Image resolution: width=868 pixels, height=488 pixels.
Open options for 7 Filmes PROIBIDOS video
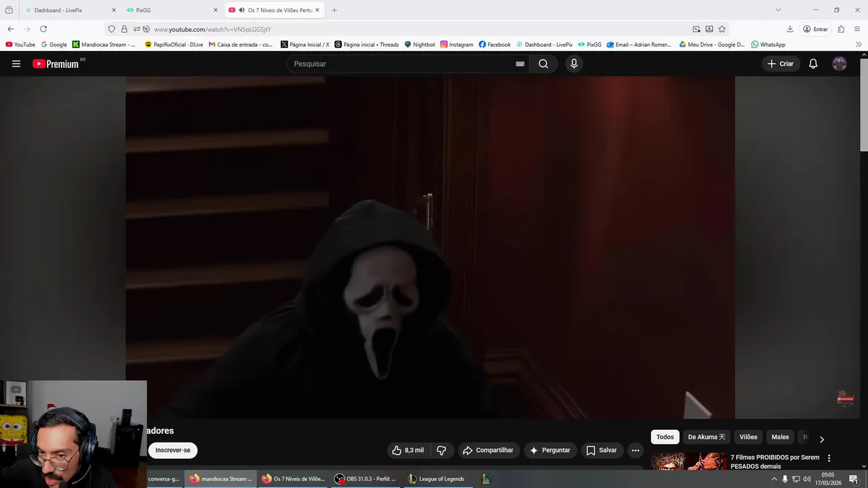pyautogui.click(x=829, y=458)
